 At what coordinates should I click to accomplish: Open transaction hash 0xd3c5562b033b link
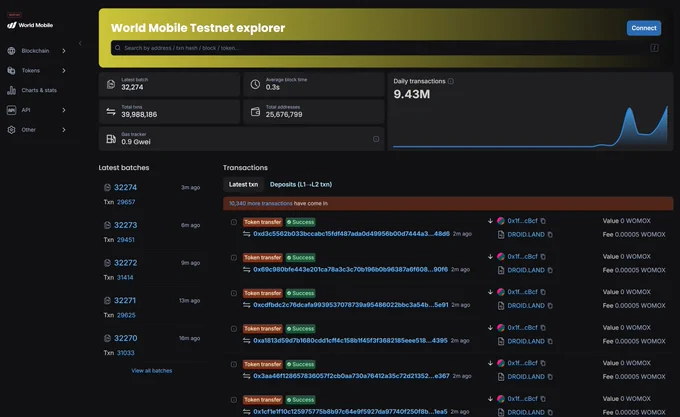351,234
